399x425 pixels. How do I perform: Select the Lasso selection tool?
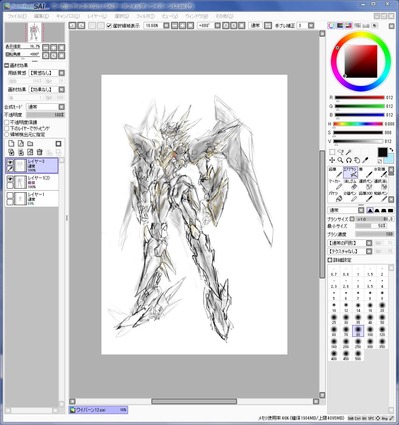point(340,152)
